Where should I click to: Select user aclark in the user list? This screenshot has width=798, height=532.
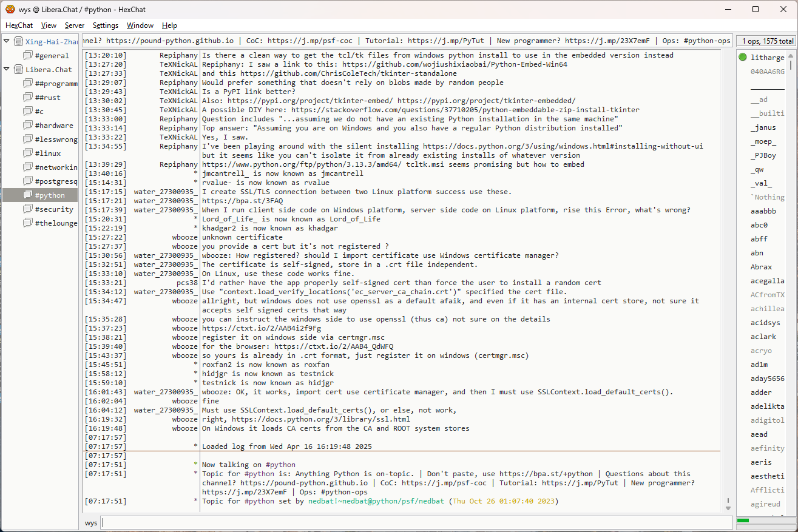pyautogui.click(x=763, y=337)
